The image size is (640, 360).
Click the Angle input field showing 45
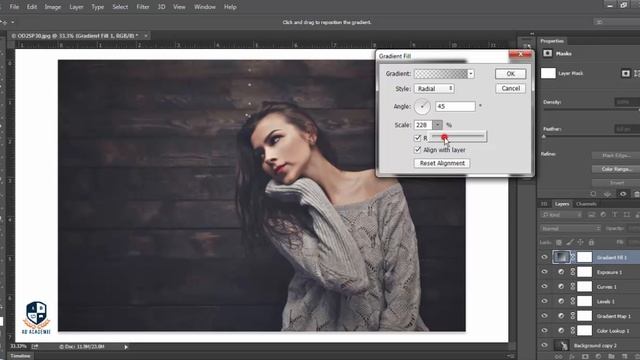455,107
